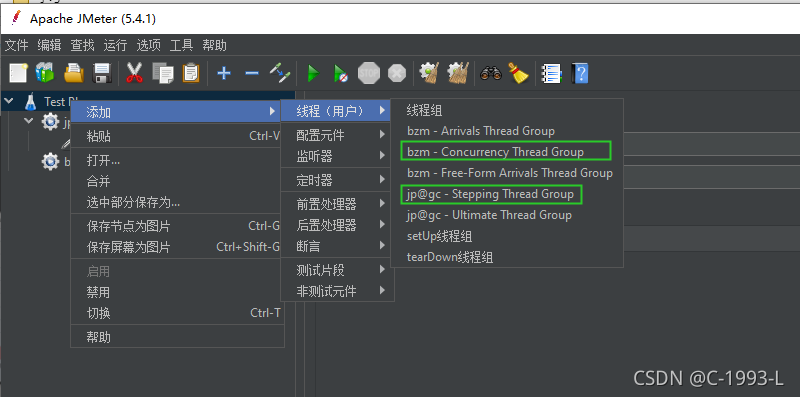Viewport: 800px width, 397px height.
Task: Click the New test plan icon
Action: pyautogui.click(x=18, y=73)
